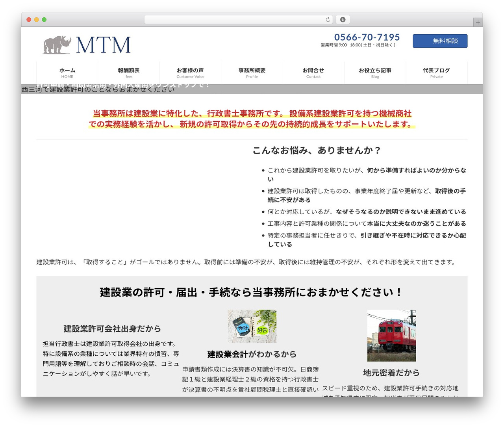Click the rhino MTM logo

[87, 45]
